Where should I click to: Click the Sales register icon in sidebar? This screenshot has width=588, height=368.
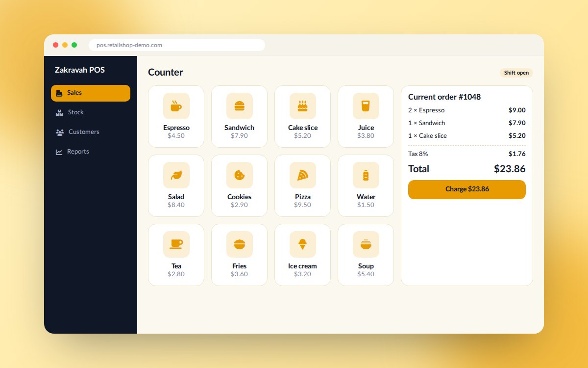point(59,93)
